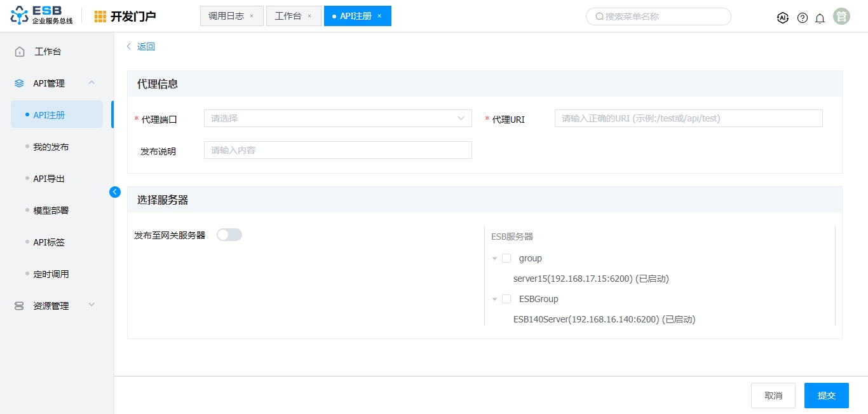Switch to the 调用日志 tab
Screen dimensions: 868x414
226,16
